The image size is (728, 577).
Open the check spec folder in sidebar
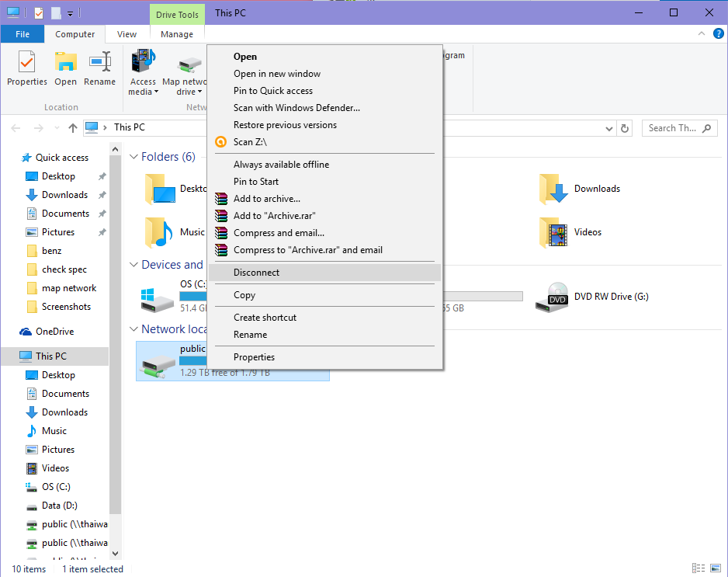(57, 269)
